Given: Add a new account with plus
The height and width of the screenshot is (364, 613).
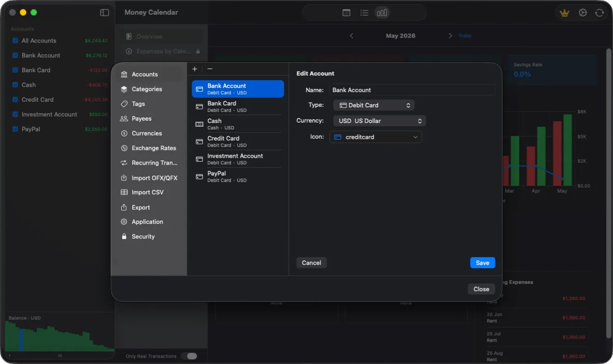Looking at the screenshot, I should pyautogui.click(x=195, y=69).
